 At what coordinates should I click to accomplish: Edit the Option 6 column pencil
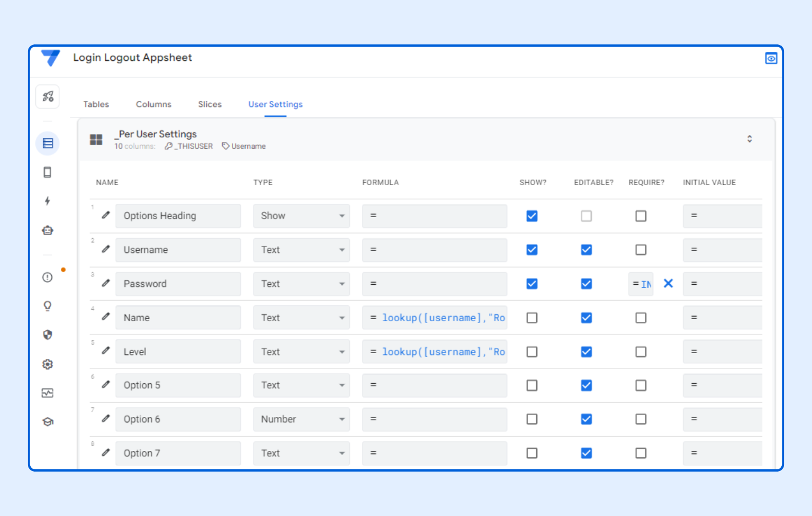(106, 419)
